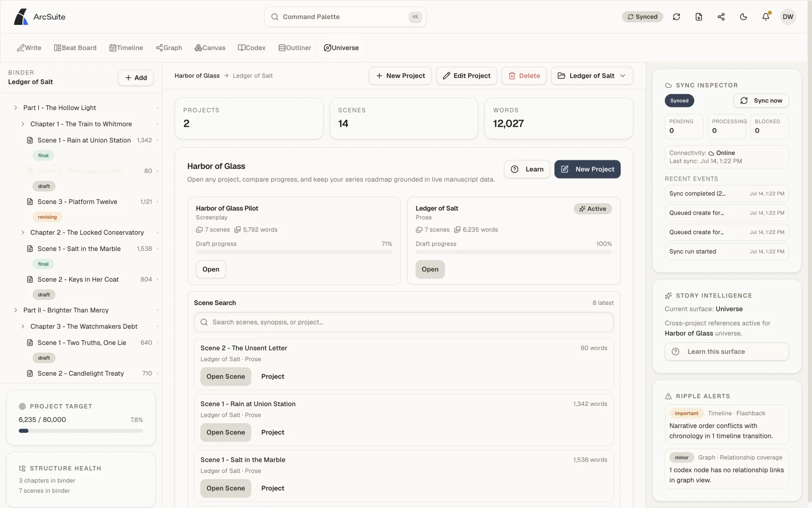Screen dimensions: 812x508
Task: Switch to the Write tab
Action: click(29, 48)
